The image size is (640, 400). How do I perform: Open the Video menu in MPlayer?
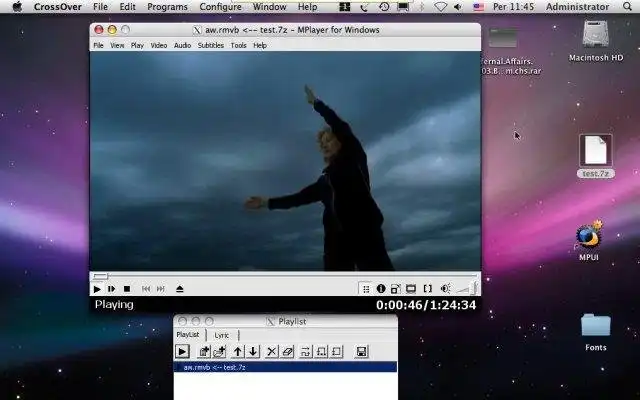159,45
